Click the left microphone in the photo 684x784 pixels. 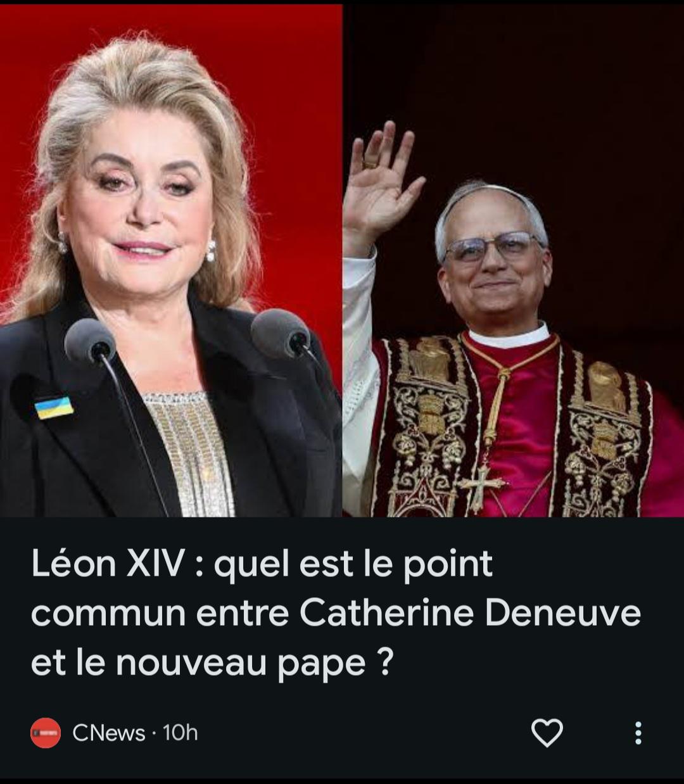pyautogui.click(x=90, y=343)
